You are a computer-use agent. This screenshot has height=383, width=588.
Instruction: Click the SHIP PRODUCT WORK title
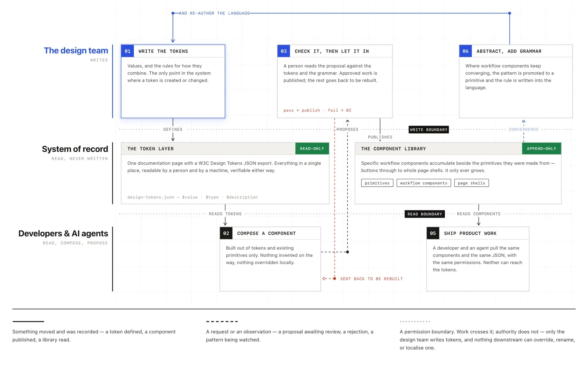(470, 233)
